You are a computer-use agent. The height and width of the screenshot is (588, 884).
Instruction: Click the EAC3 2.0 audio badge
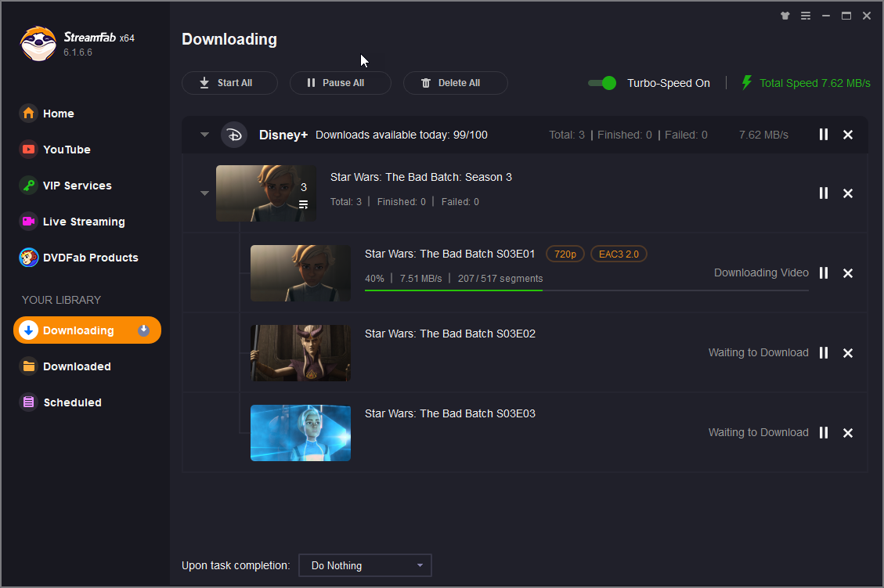[x=619, y=254]
